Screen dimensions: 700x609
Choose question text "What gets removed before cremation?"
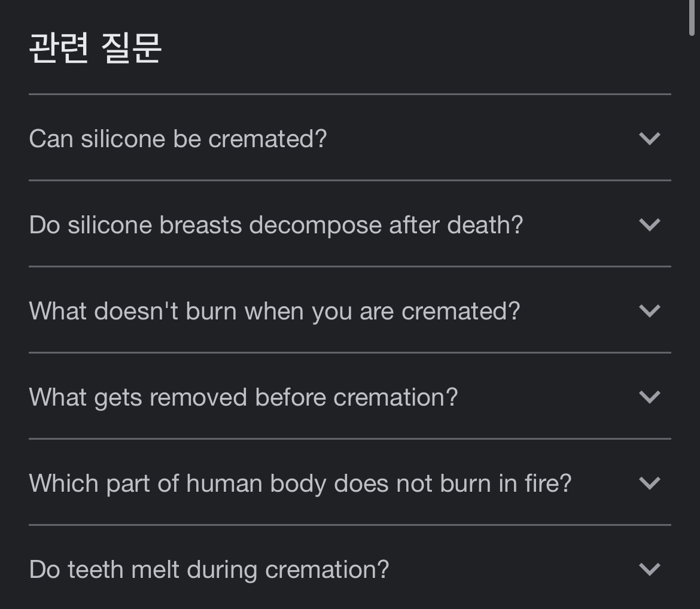tap(244, 397)
